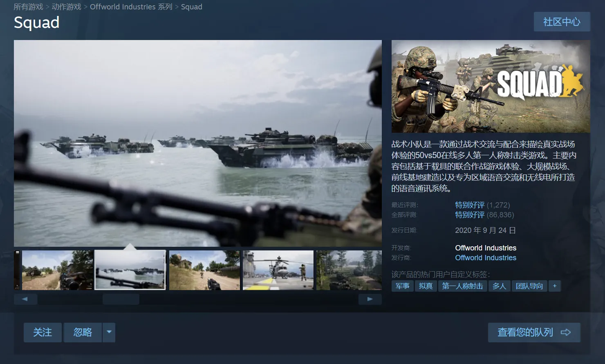The image size is (605, 364).
Task: Open publisher Offworld Industries link
Action: (x=485, y=258)
